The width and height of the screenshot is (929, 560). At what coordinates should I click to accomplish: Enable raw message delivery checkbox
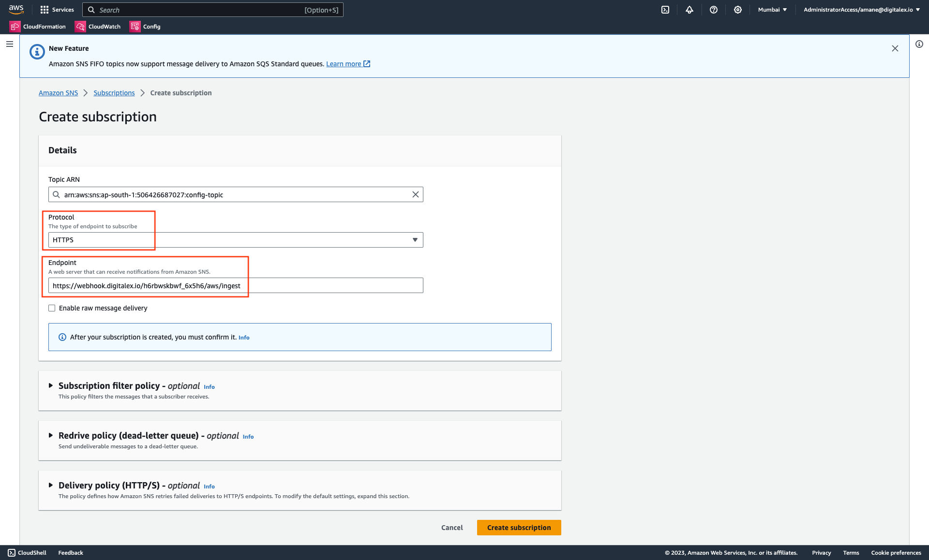pos(52,308)
